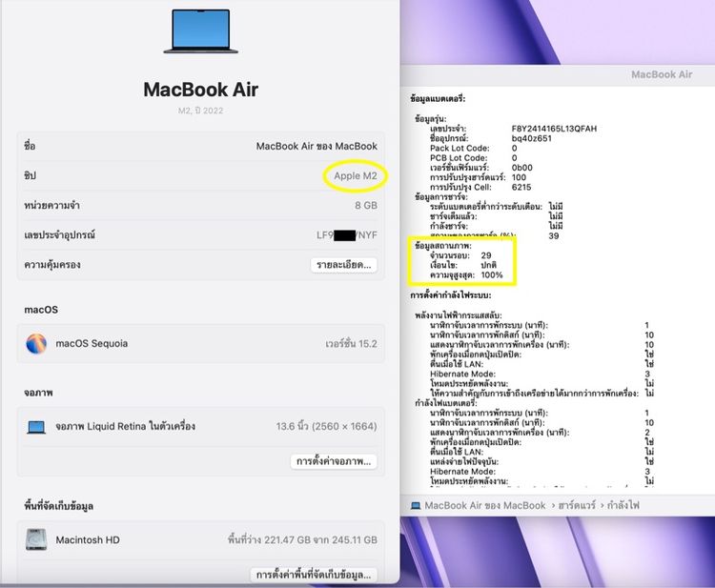Select 'MacBook Air ของ MacBook' in path bar
Viewport: 715px width, 588px height.
485,505
